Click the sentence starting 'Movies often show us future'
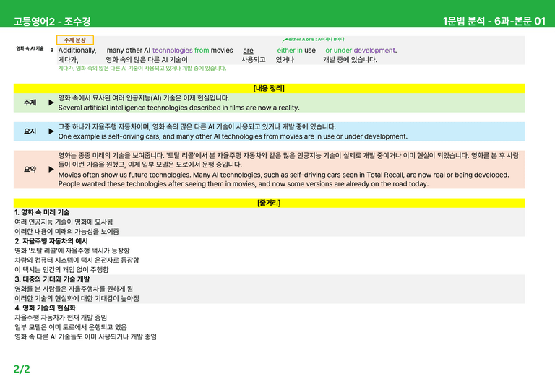Viewport: 555px width, 392px height. 283,175
